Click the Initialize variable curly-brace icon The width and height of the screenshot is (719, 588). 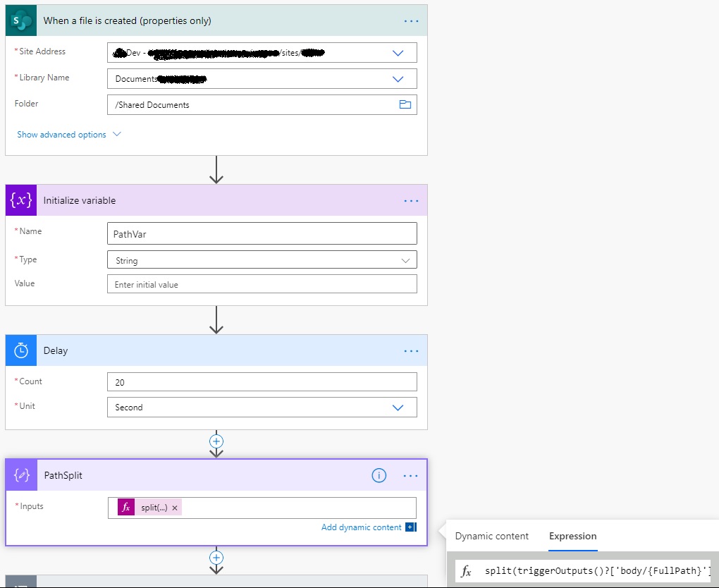20,200
